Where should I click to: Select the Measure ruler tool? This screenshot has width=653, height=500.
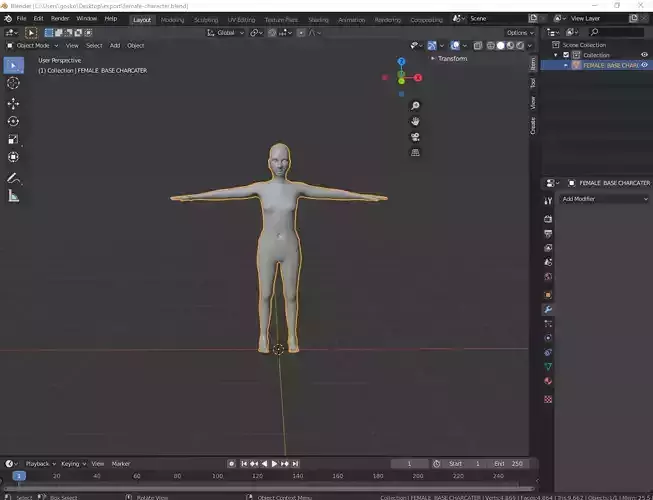click(13, 196)
